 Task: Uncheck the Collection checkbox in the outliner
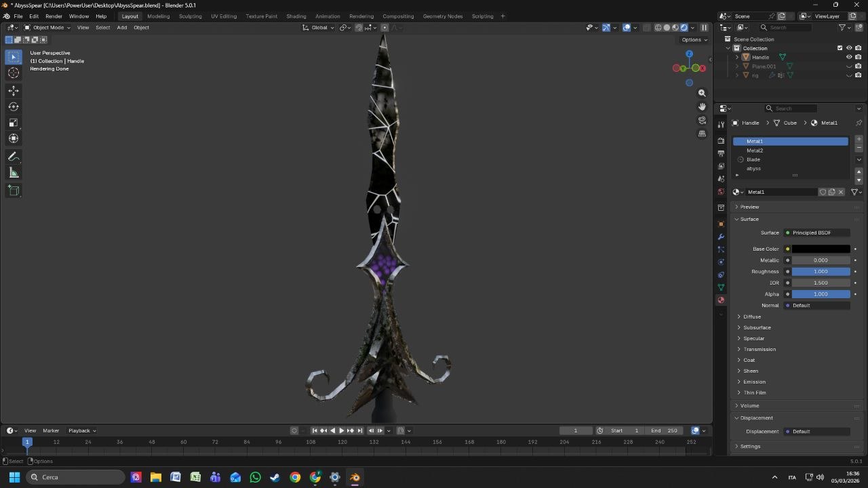click(x=840, y=47)
